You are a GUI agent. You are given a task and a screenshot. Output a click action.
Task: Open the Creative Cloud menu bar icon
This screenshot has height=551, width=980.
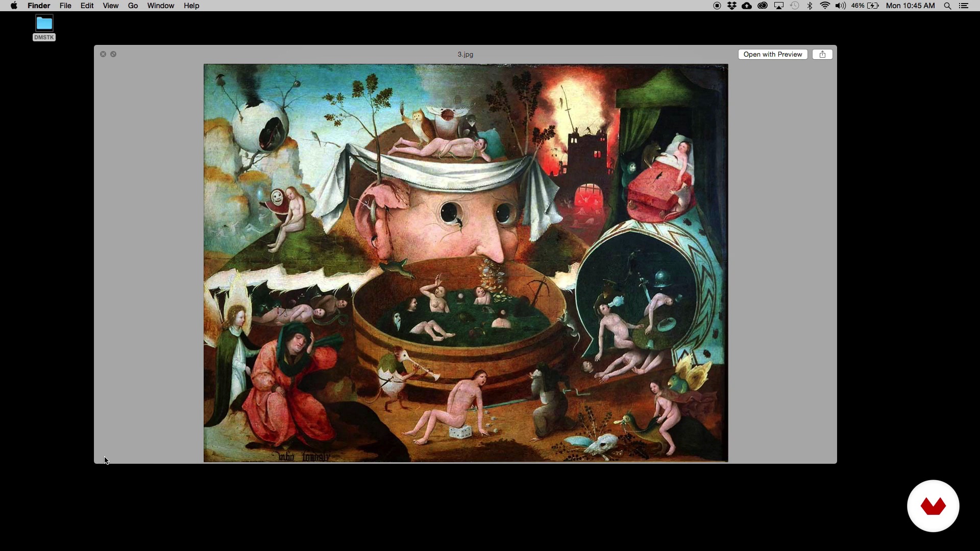(x=763, y=6)
